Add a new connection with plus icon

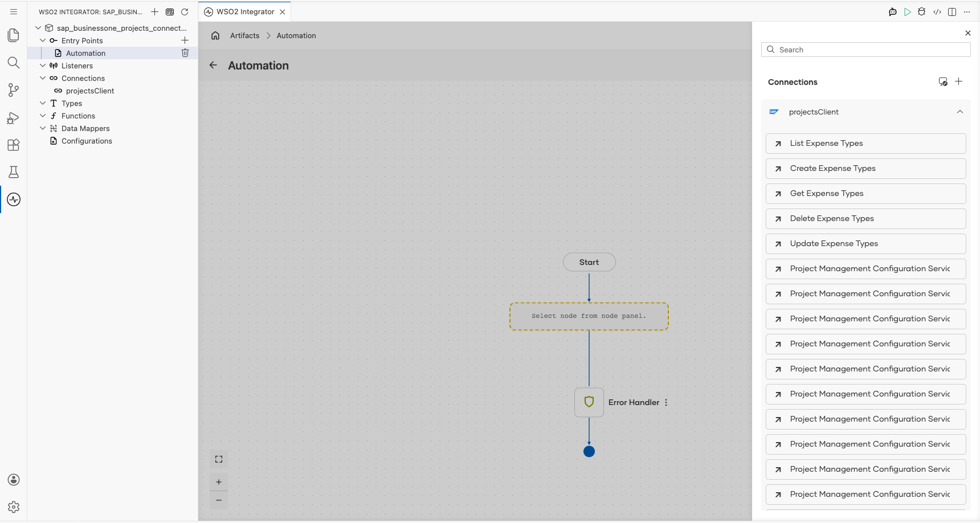959,81
